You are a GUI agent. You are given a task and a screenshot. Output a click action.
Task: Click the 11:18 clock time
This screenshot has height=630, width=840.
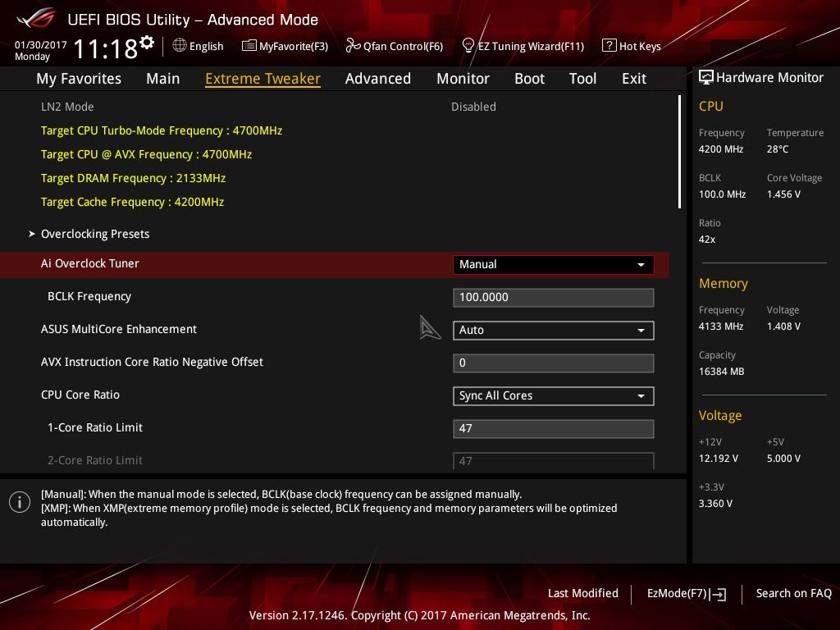point(106,49)
